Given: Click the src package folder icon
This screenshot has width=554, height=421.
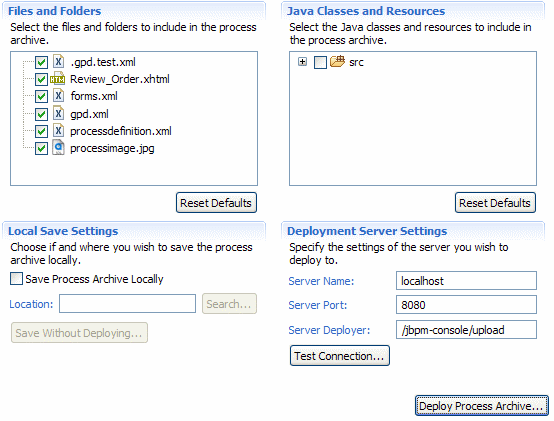Looking at the screenshot, I should (x=337, y=61).
